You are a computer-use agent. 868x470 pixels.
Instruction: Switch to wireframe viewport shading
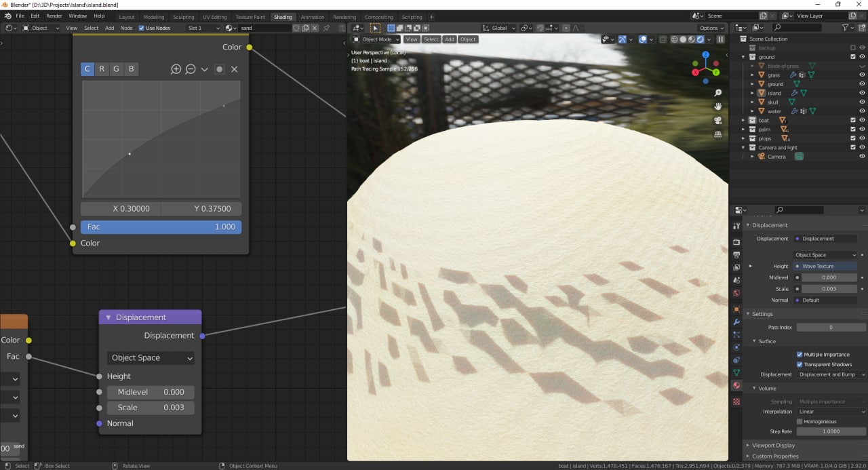coord(674,39)
